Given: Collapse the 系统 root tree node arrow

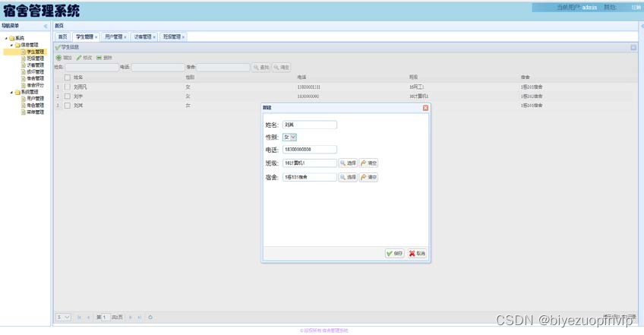Looking at the screenshot, I should coord(6,38).
